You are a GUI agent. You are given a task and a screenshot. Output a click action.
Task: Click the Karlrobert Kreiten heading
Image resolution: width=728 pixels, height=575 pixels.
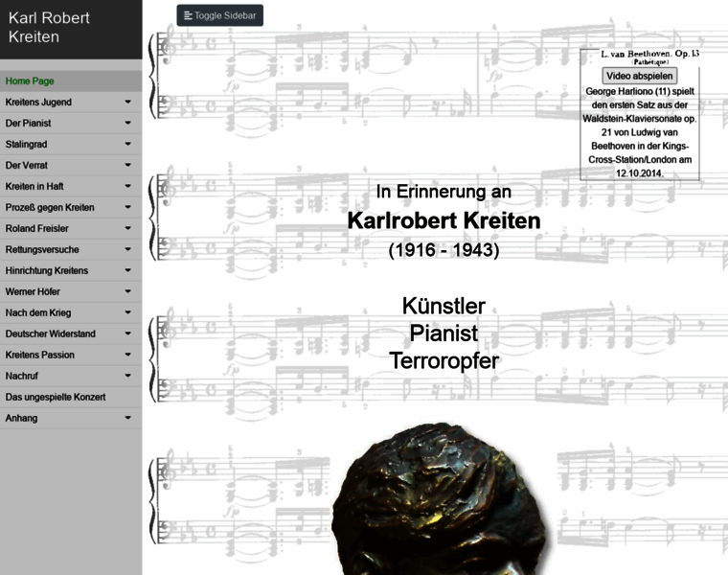point(444,220)
